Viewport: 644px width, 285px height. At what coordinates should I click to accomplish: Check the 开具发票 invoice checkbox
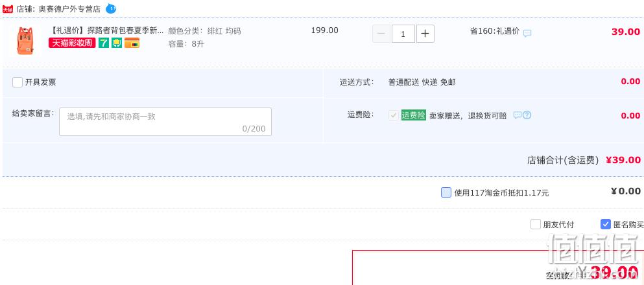[x=18, y=82]
